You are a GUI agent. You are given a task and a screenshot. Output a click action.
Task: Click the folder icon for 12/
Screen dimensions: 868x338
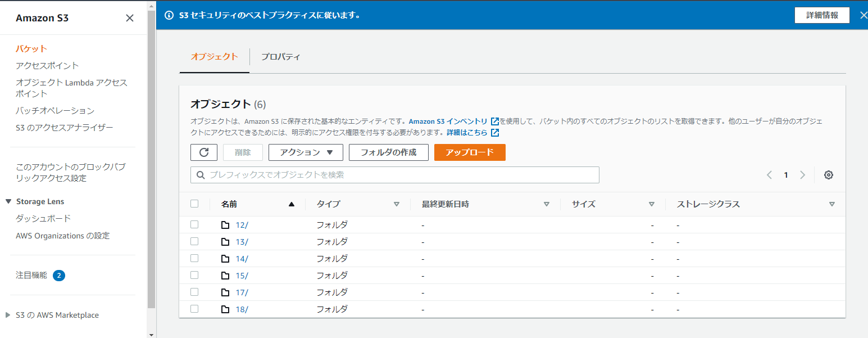click(225, 225)
